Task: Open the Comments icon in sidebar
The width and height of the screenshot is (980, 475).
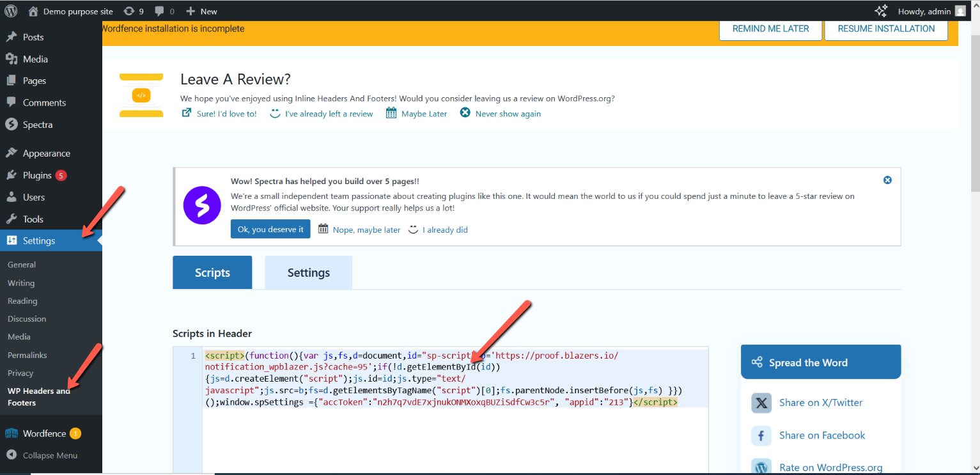Action: pyautogui.click(x=12, y=102)
